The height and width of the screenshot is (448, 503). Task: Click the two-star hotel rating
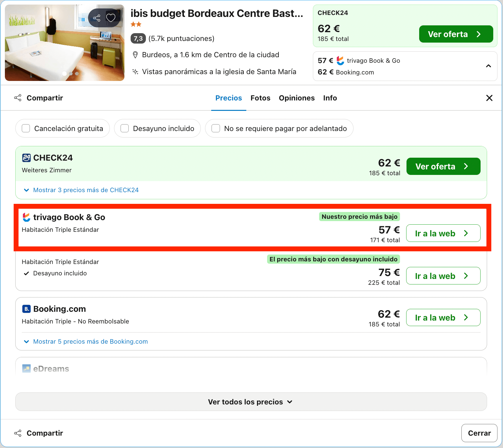(x=136, y=24)
